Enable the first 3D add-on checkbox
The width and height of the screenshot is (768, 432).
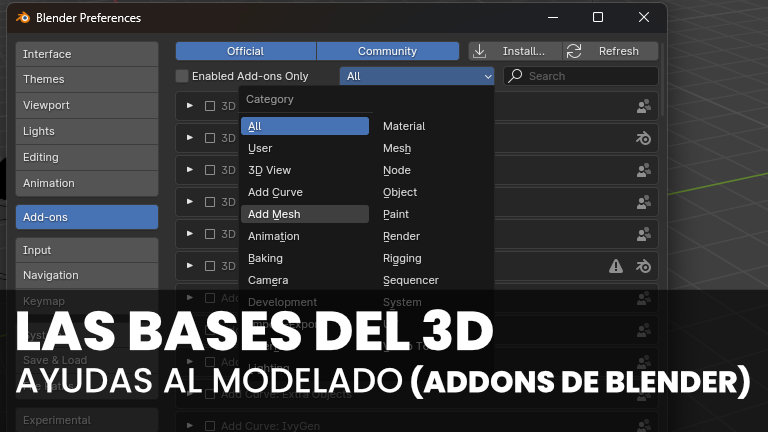210,106
